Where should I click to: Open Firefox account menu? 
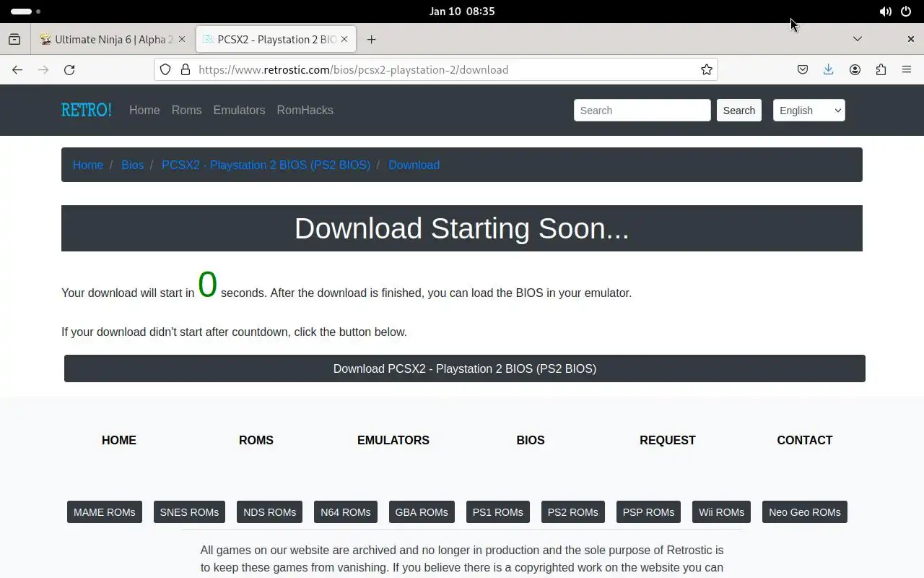tap(855, 70)
